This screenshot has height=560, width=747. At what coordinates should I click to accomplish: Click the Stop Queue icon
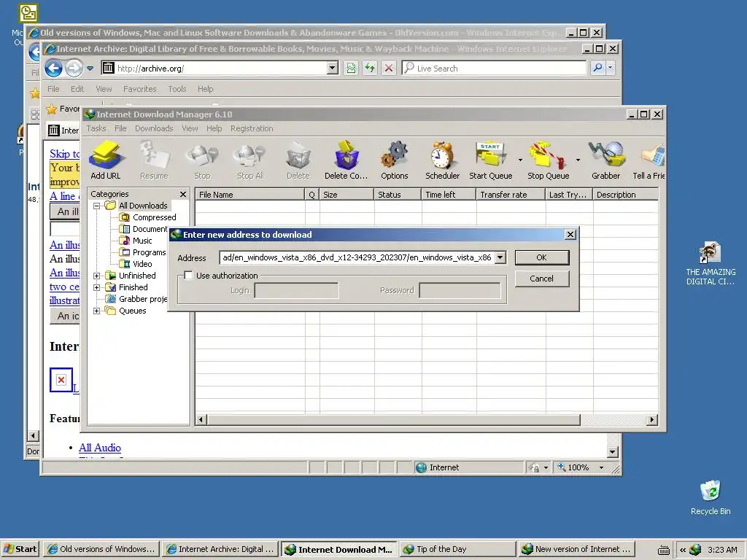pos(549,160)
